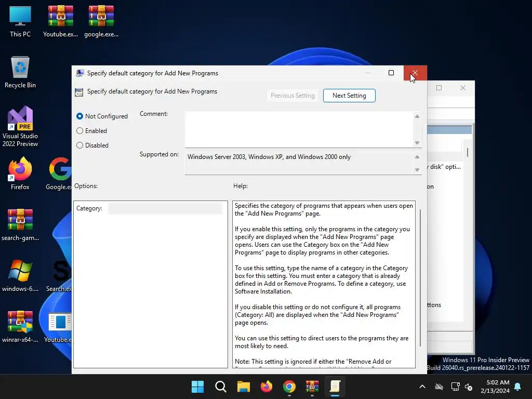Image resolution: width=532 pixels, height=399 pixels.
Task: Open Firefox from the taskbar
Action: pyautogui.click(x=267, y=387)
